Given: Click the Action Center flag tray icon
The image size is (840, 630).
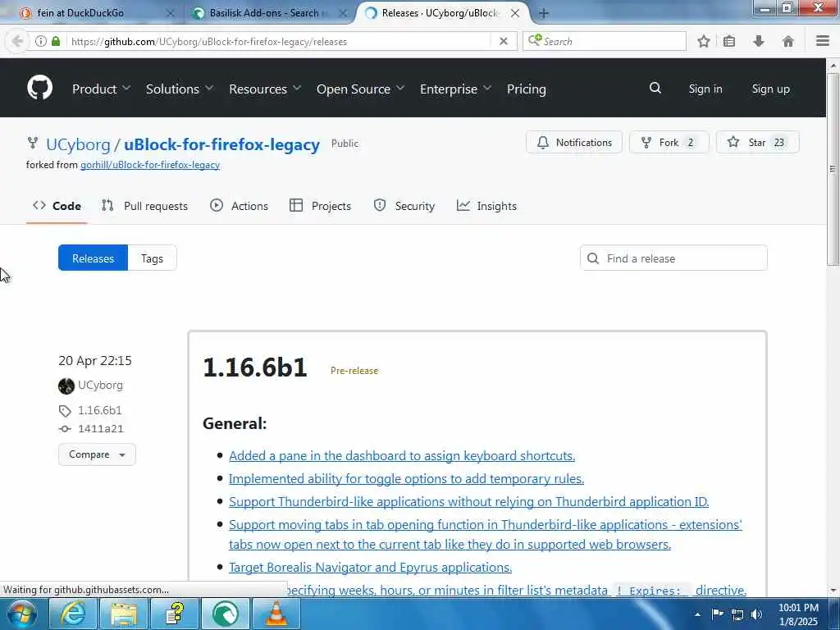Looking at the screenshot, I should pos(717,614).
